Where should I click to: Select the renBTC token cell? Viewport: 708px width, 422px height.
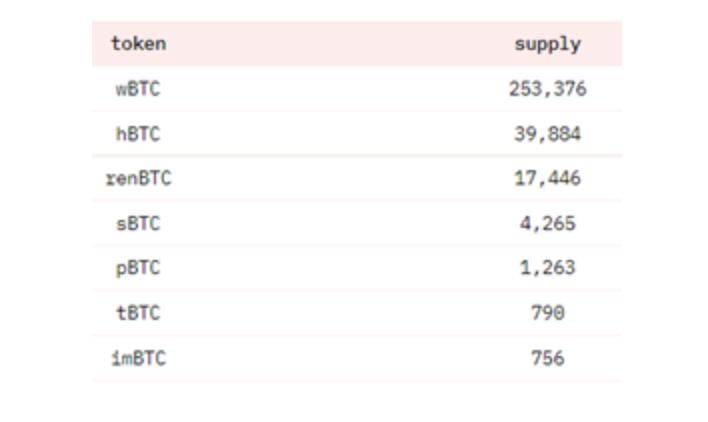tap(138, 179)
